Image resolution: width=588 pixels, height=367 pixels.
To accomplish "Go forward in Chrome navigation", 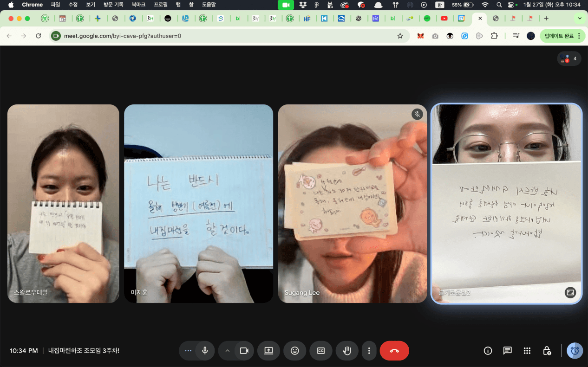I will click(x=24, y=36).
